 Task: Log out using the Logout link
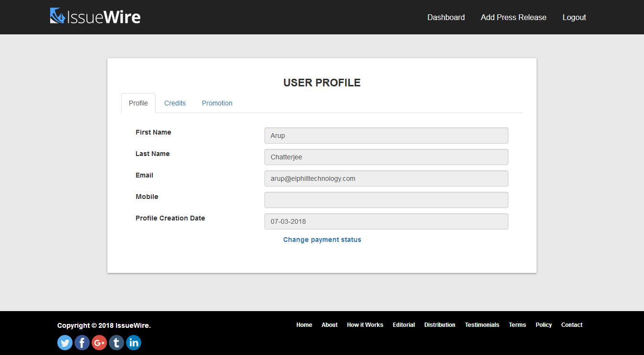click(x=574, y=17)
